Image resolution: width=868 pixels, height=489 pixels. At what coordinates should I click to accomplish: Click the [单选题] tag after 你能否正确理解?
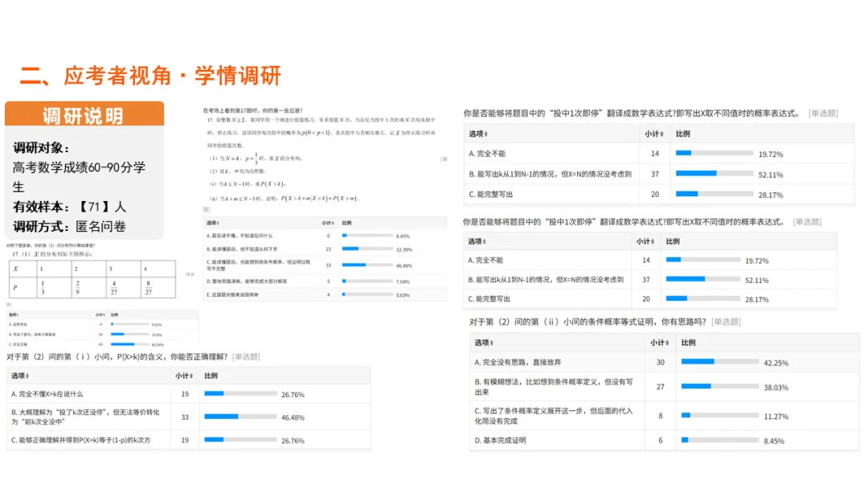(247, 356)
